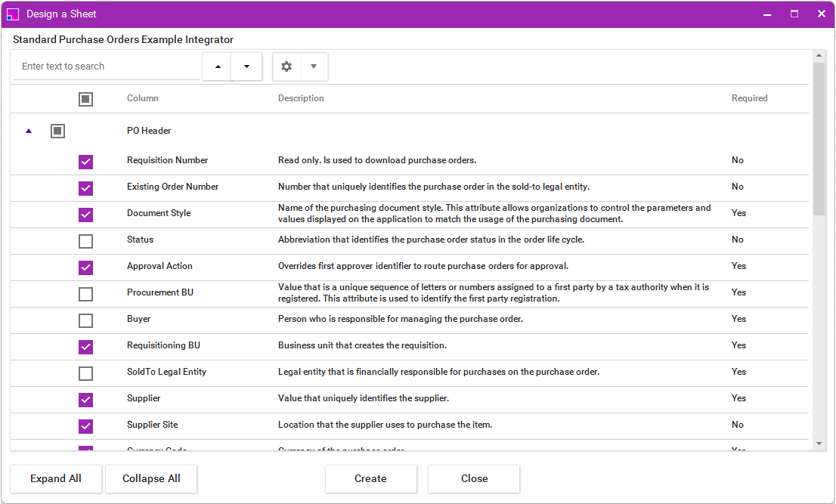Uncheck the Existing Order Number checkbox

click(86, 188)
